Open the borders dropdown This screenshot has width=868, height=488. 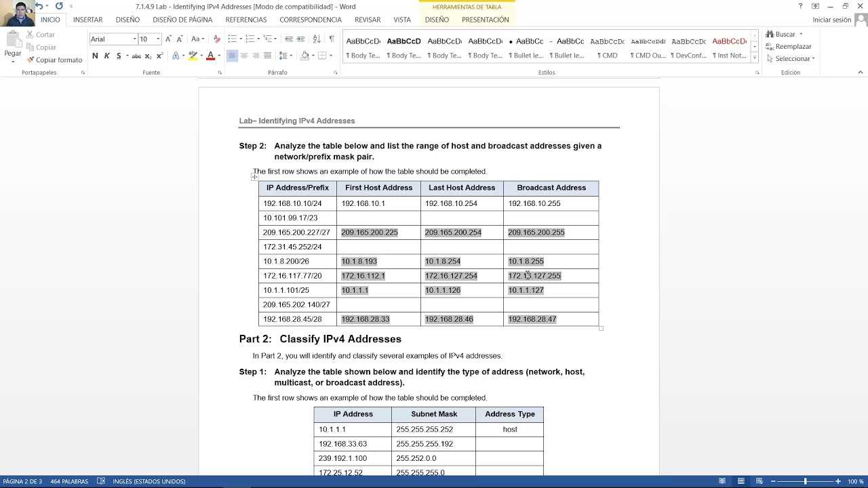[330, 56]
